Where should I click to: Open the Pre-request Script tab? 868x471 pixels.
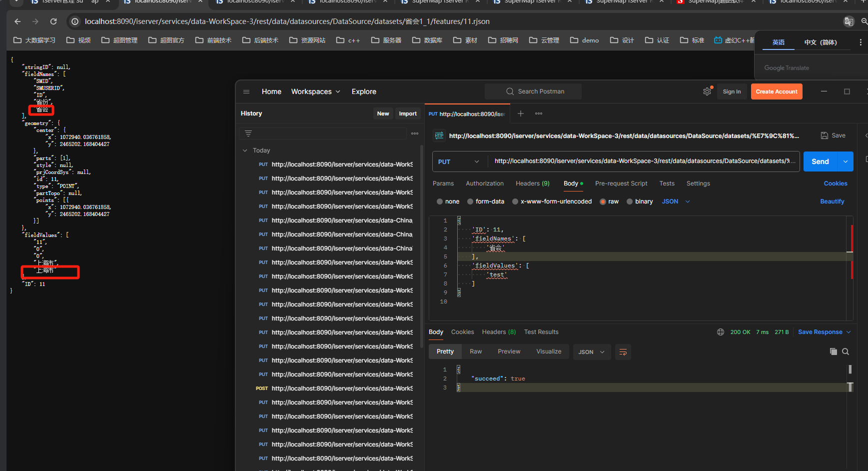(x=621, y=183)
